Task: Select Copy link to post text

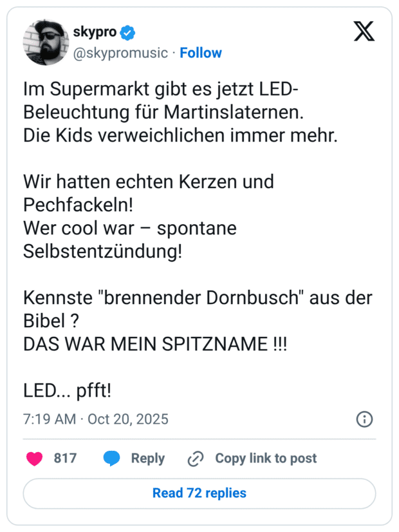Action: pos(266,459)
